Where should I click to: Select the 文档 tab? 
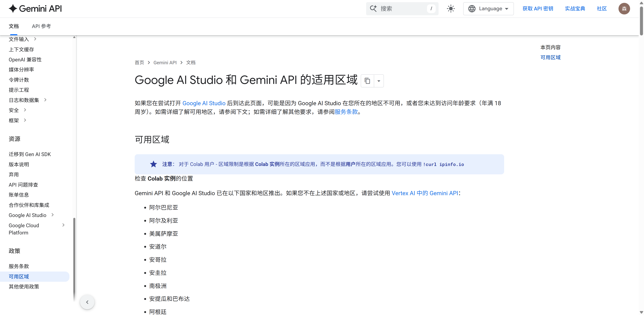tap(14, 26)
